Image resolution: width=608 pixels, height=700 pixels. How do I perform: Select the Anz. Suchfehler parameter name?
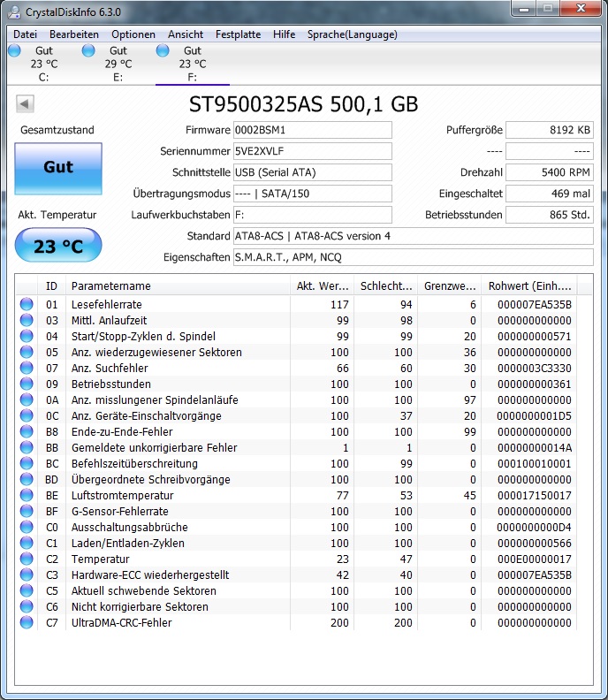[110, 369]
